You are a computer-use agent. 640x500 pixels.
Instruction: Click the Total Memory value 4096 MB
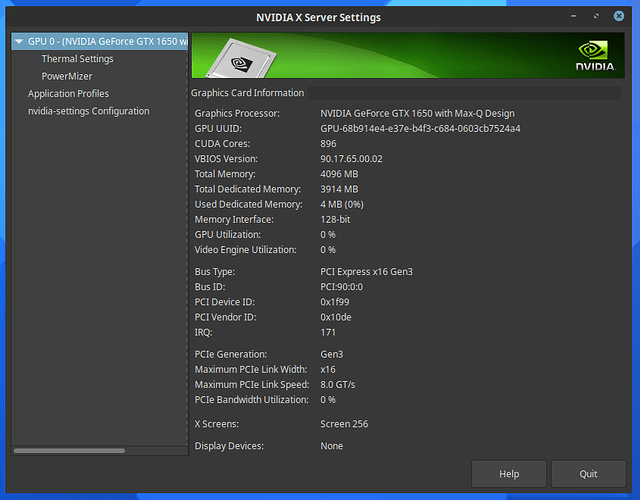pos(339,174)
